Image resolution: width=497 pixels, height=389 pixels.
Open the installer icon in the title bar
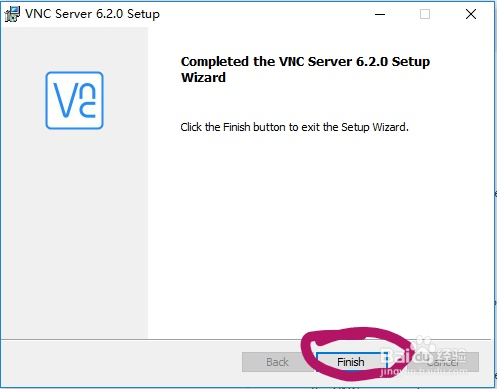point(12,14)
